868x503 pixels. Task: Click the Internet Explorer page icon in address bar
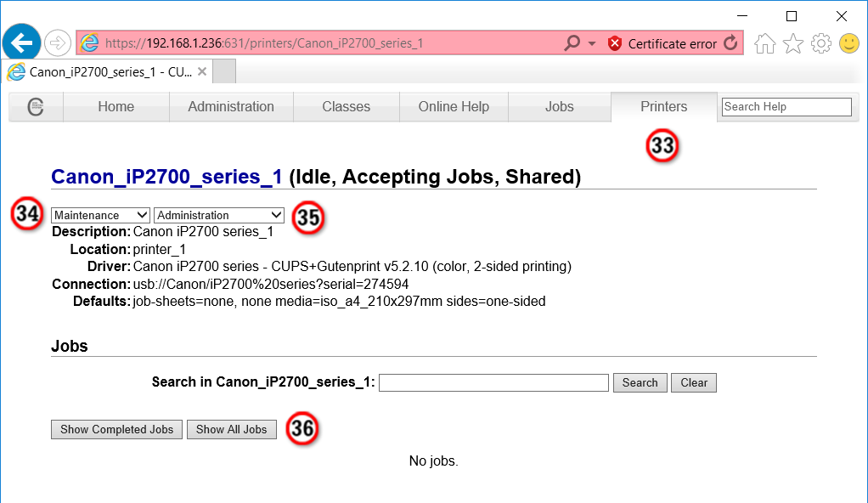[90, 42]
